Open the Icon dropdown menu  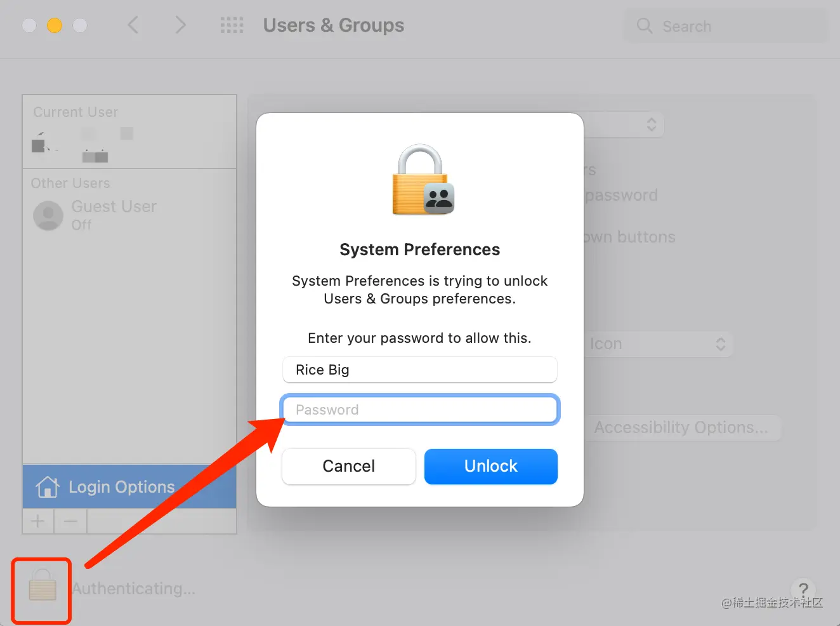pyautogui.click(x=657, y=344)
